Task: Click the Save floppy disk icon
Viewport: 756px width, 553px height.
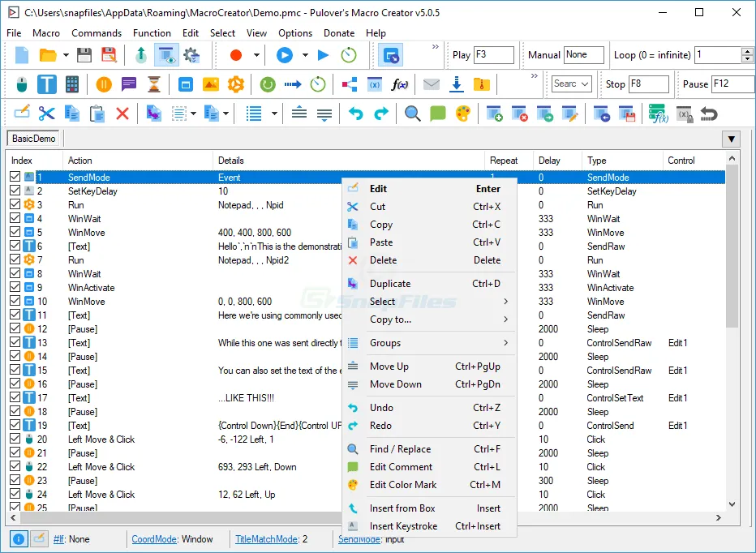Action: pyautogui.click(x=84, y=55)
